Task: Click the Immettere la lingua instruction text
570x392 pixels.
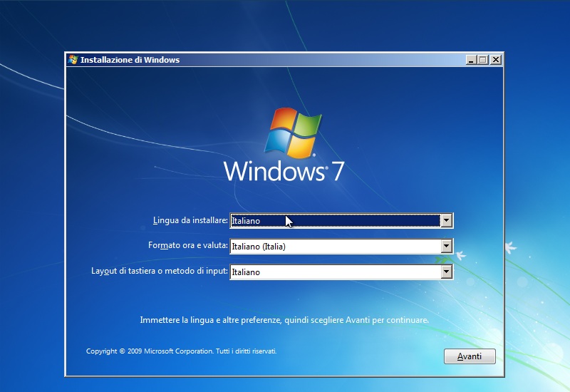Action: tap(284, 320)
